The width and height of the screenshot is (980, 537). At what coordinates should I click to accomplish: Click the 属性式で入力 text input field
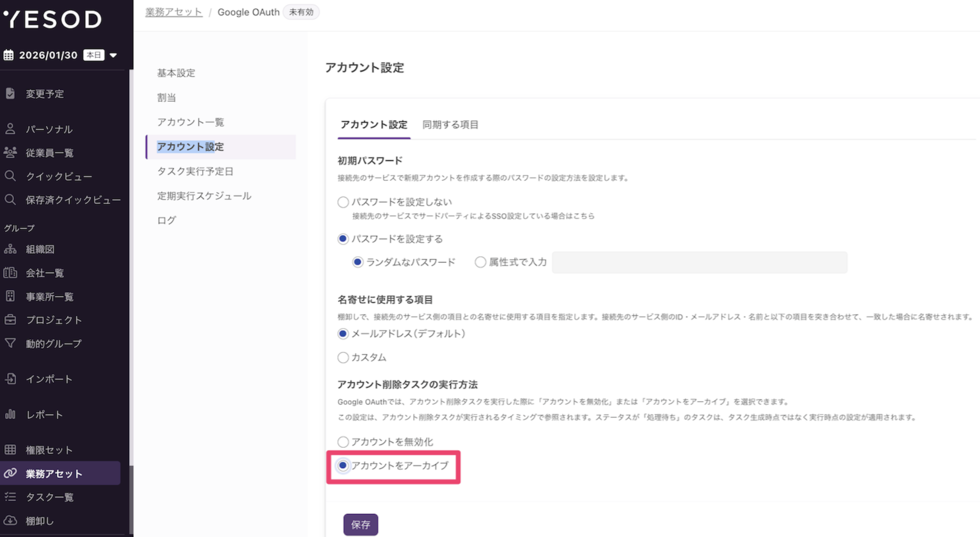[699, 262]
